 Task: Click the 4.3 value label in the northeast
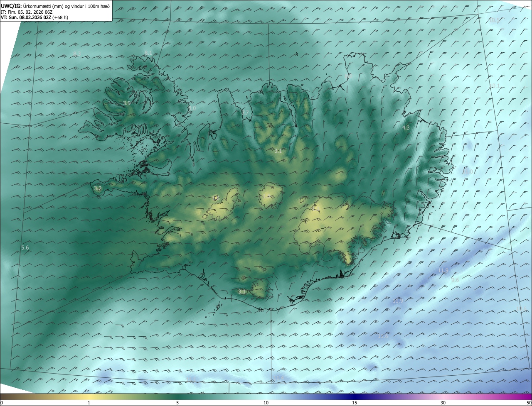[406, 128]
